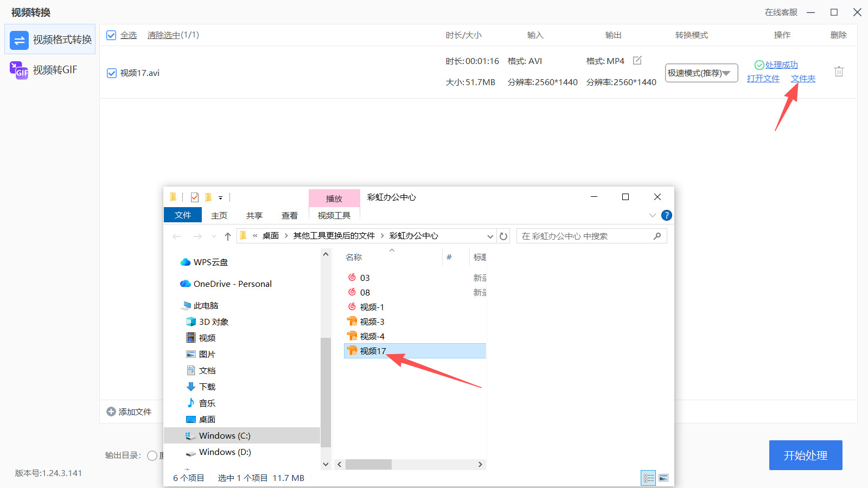Select the 输出目录 radio button
The image size is (868, 488).
tap(152, 455)
